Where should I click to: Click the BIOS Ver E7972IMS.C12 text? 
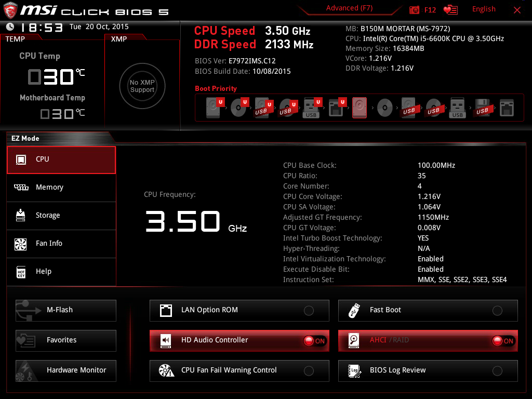[235, 61]
